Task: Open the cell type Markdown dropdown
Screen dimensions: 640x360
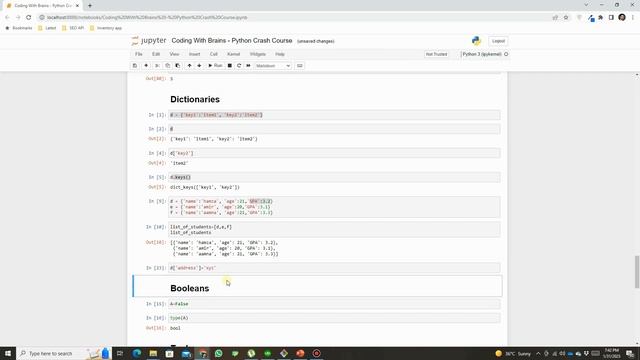Action: [x=273, y=66]
